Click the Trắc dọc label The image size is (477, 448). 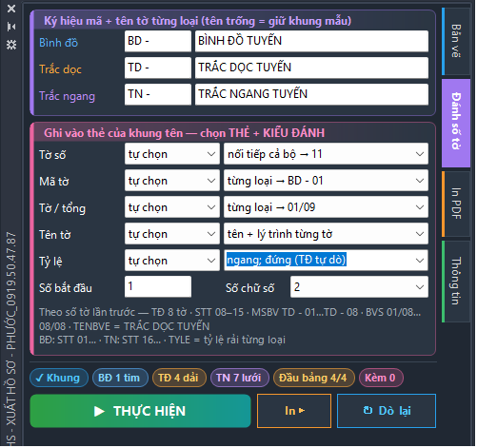(x=61, y=69)
